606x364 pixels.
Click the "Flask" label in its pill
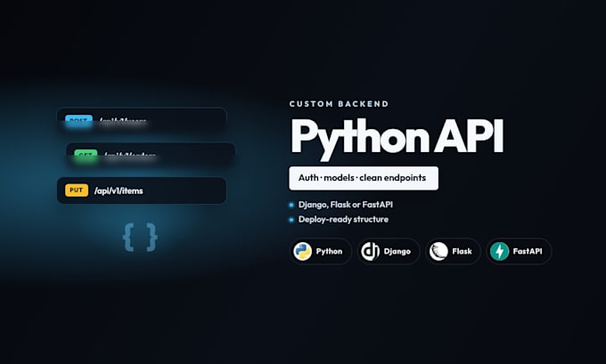pyautogui.click(x=462, y=251)
